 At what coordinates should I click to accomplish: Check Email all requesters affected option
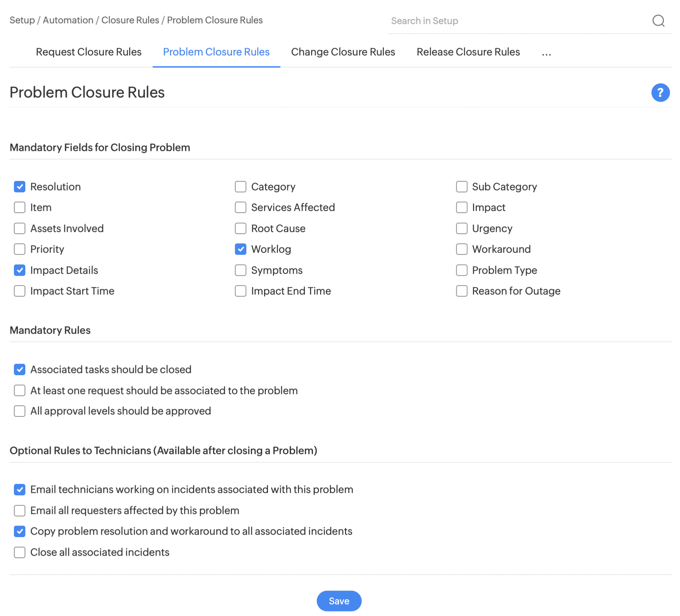tap(20, 511)
